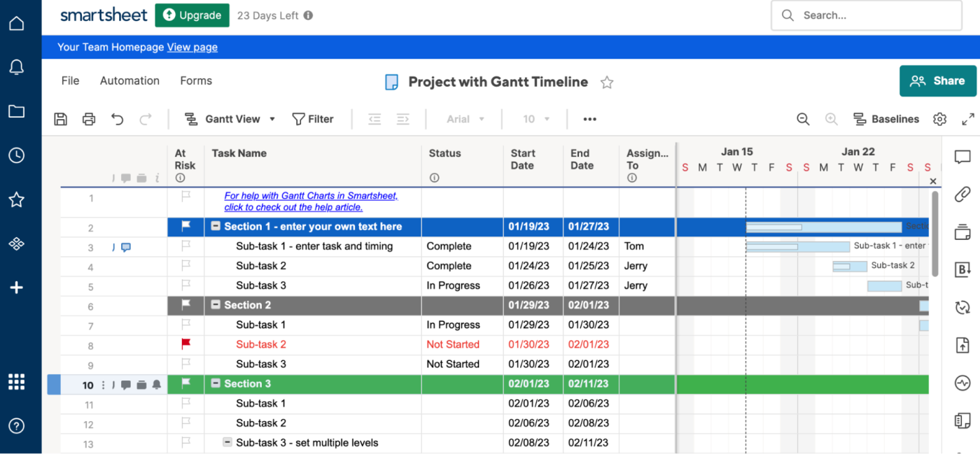Zoom out the Gantt timeline

pos(803,119)
